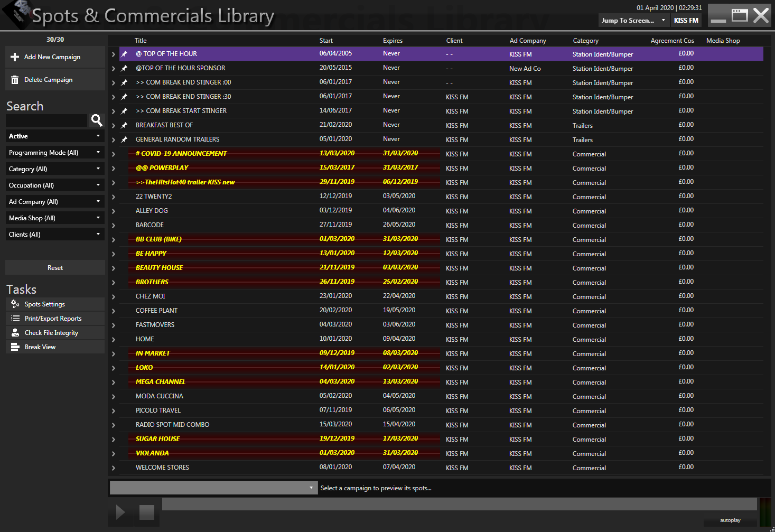Viewport: 775px width, 532px height.
Task: Open the Clients (All) filter dropdown
Action: pos(55,235)
